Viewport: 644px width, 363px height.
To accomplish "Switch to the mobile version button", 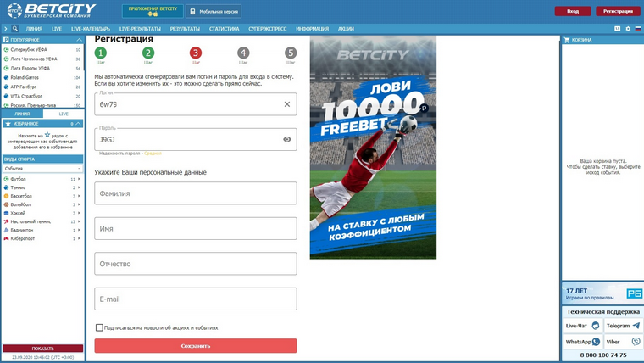I will (x=214, y=12).
